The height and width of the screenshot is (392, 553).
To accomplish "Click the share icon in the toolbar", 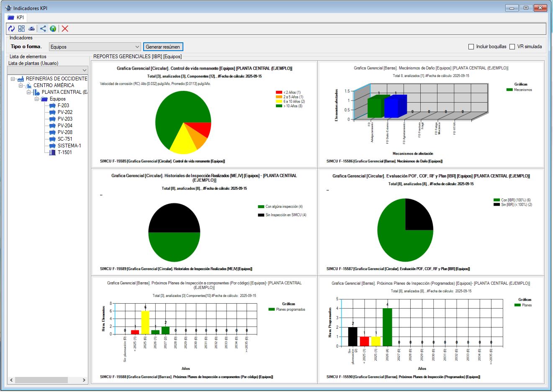I will [43, 28].
